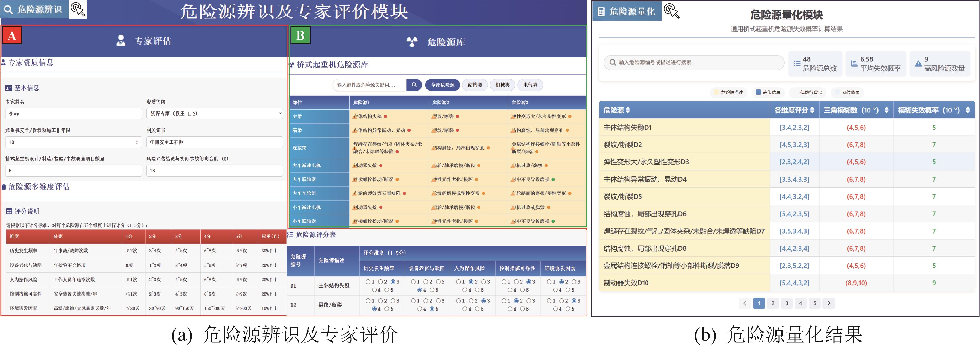Sort by 模糊失效概率 column arrows
This screenshot has height=347, width=980.
tap(968, 110)
